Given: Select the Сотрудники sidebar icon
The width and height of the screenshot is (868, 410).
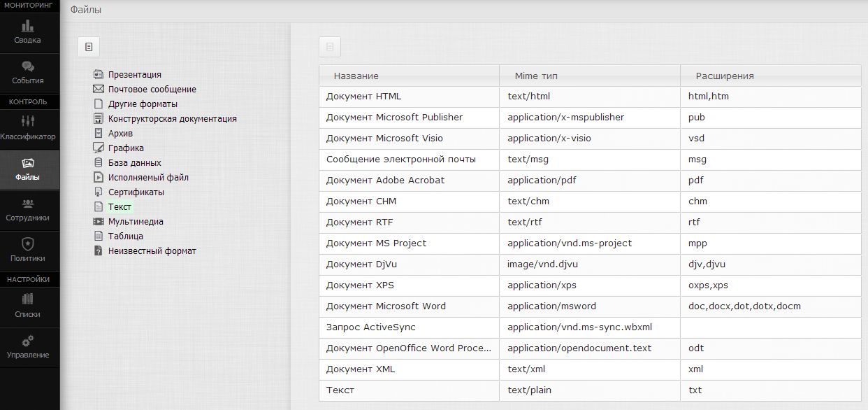Looking at the screenshot, I should 28,209.
